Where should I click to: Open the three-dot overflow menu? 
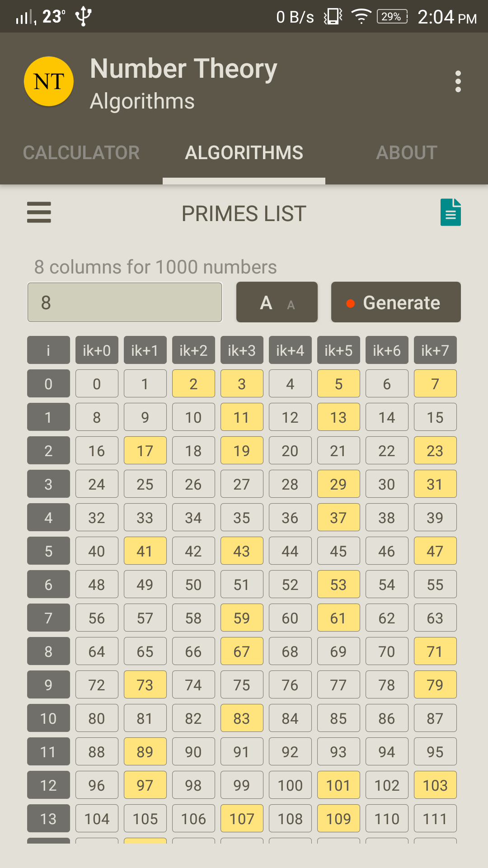[458, 81]
